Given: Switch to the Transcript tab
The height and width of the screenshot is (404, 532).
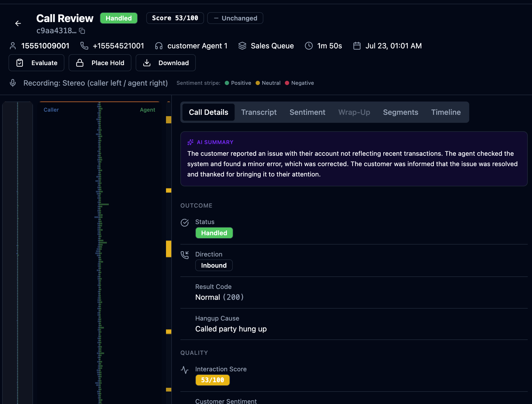Looking at the screenshot, I should (259, 112).
